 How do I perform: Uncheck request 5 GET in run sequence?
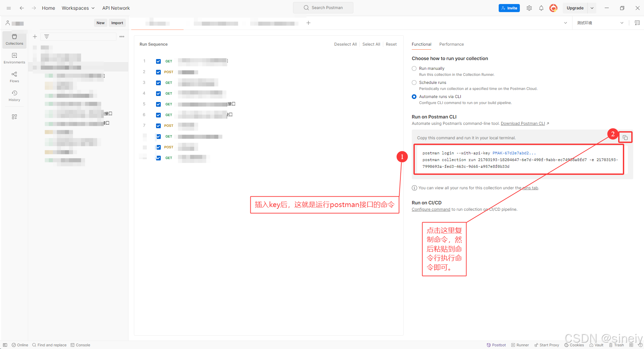coord(158,104)
